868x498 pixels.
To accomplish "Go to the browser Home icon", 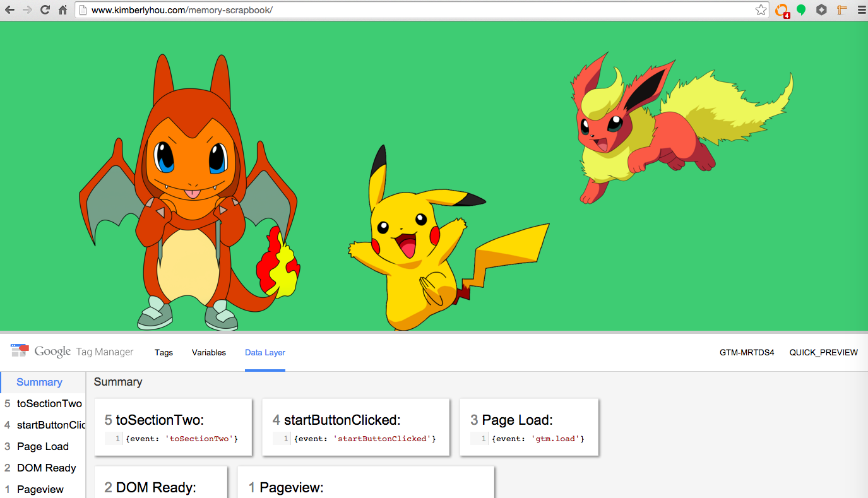I will point(62,9).
